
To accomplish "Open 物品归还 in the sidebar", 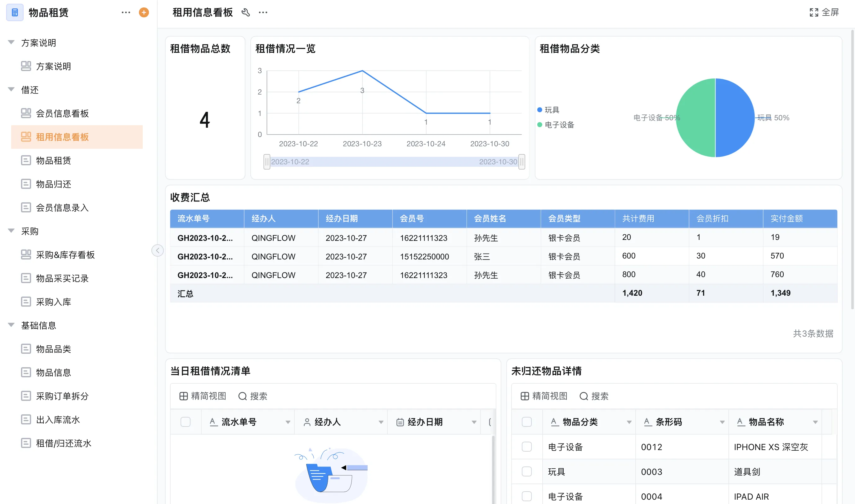I will (x=53, y=184).
